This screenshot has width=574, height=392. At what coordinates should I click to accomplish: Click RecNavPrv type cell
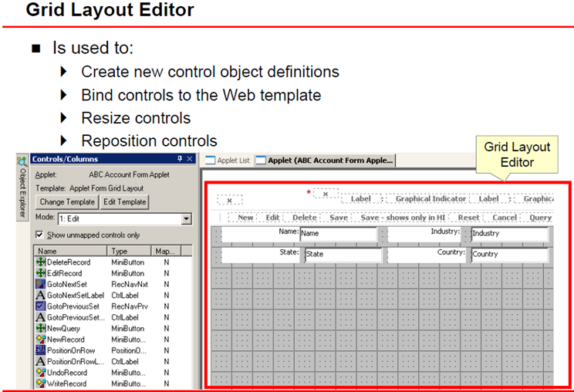pyautogui.click(x=130, y=306)
